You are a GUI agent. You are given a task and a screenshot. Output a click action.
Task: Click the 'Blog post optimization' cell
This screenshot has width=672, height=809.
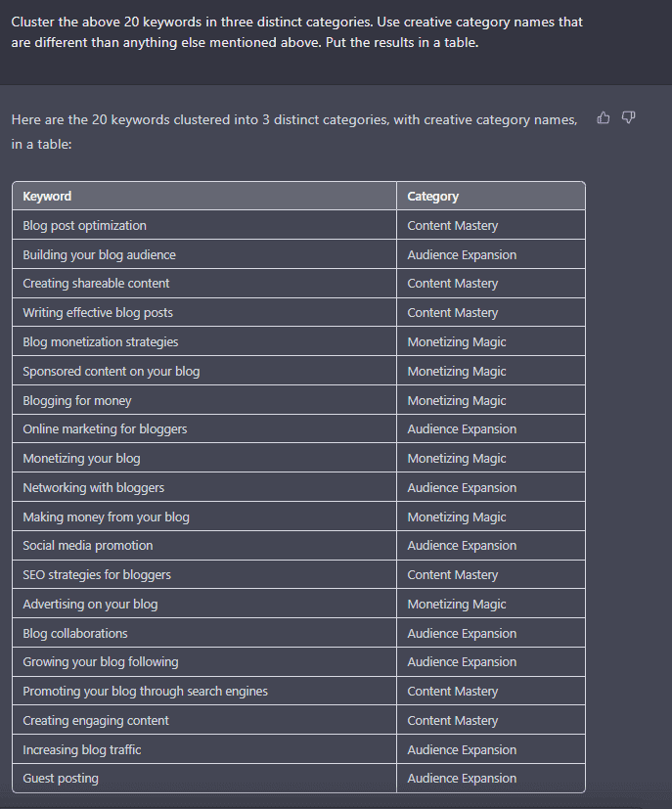pos(204,225)
